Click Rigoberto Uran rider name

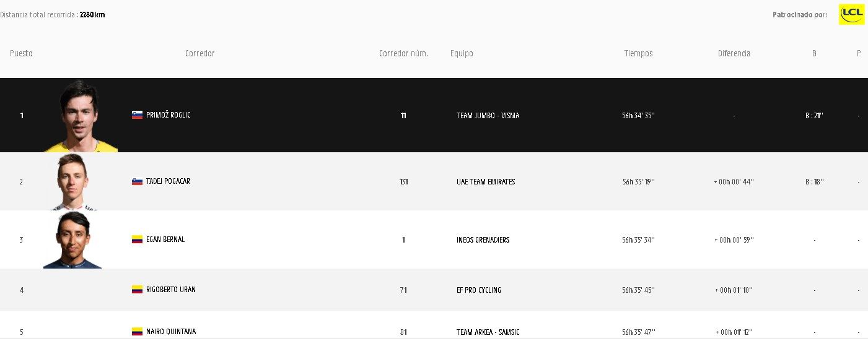click(171, 290)
